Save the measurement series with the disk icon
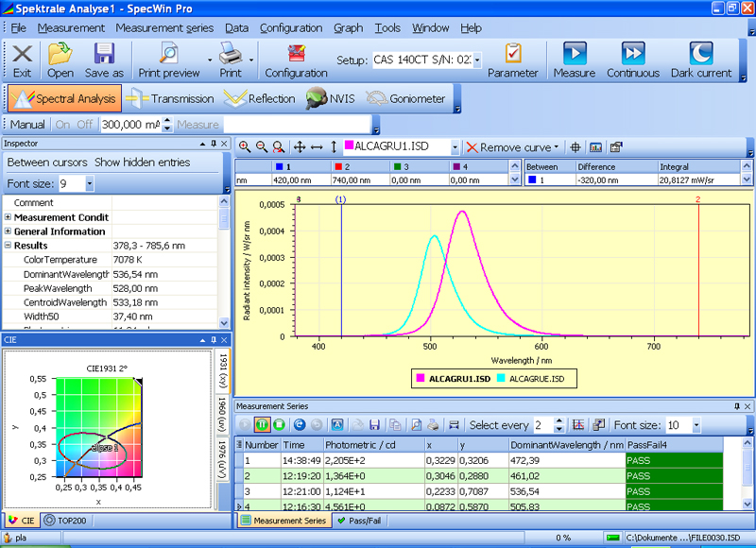This screenshot has height=548, width=756. point(374,424)
